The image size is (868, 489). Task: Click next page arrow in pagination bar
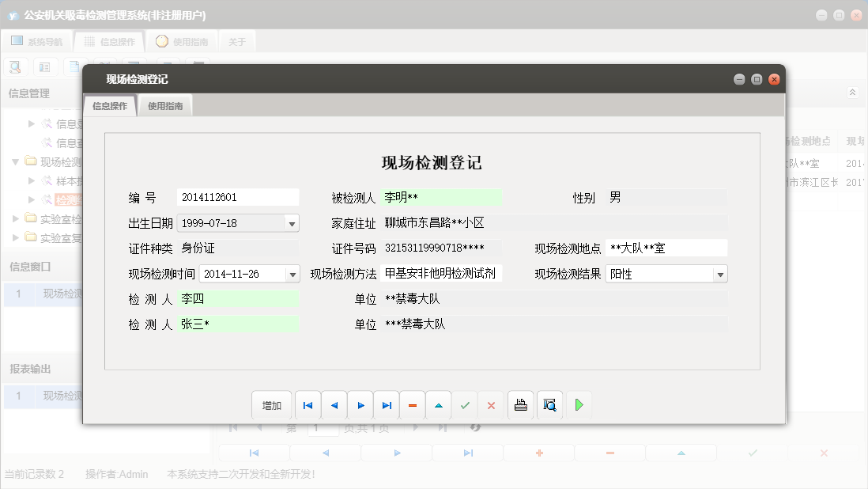point(414,427)
